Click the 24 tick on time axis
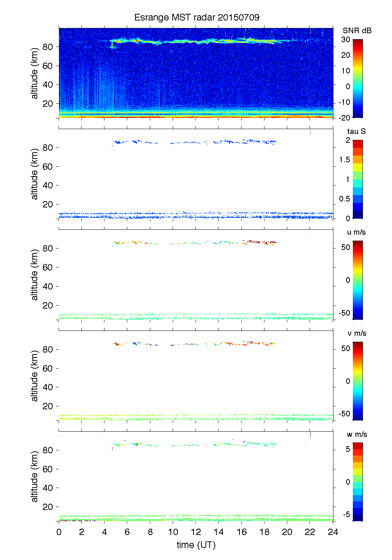This screenshot has width=392, height=560. click(x=333, y=532)
